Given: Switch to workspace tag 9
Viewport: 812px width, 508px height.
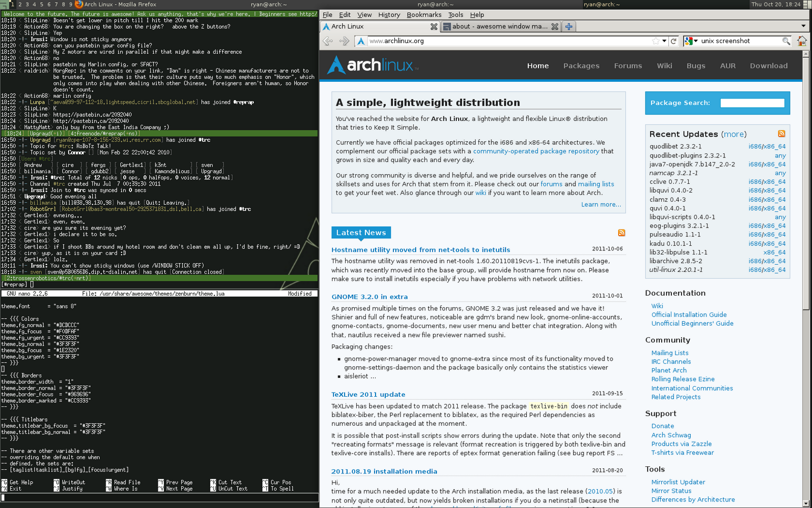Looking at the screenshot, I should pos(71,4).
